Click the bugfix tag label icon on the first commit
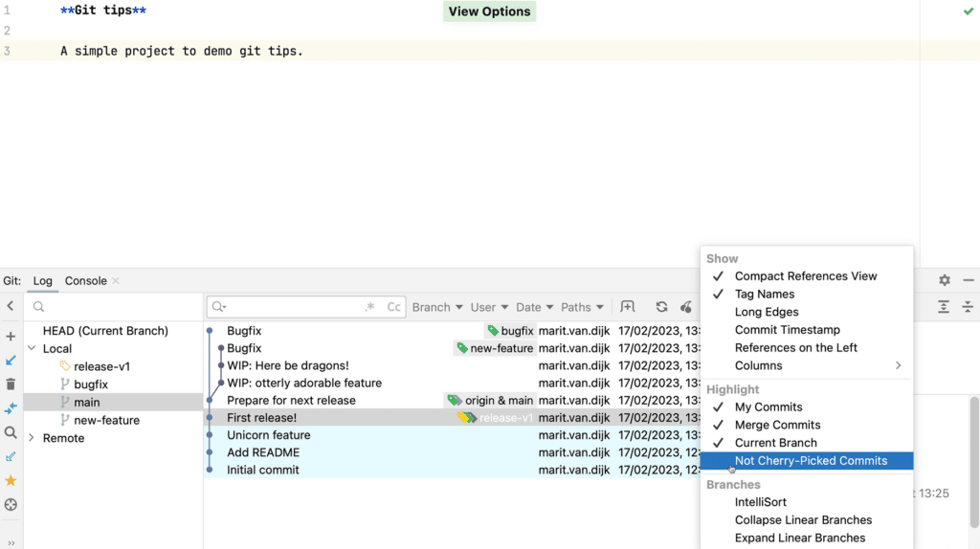The image size is (980, 549). tap(493, 331)
